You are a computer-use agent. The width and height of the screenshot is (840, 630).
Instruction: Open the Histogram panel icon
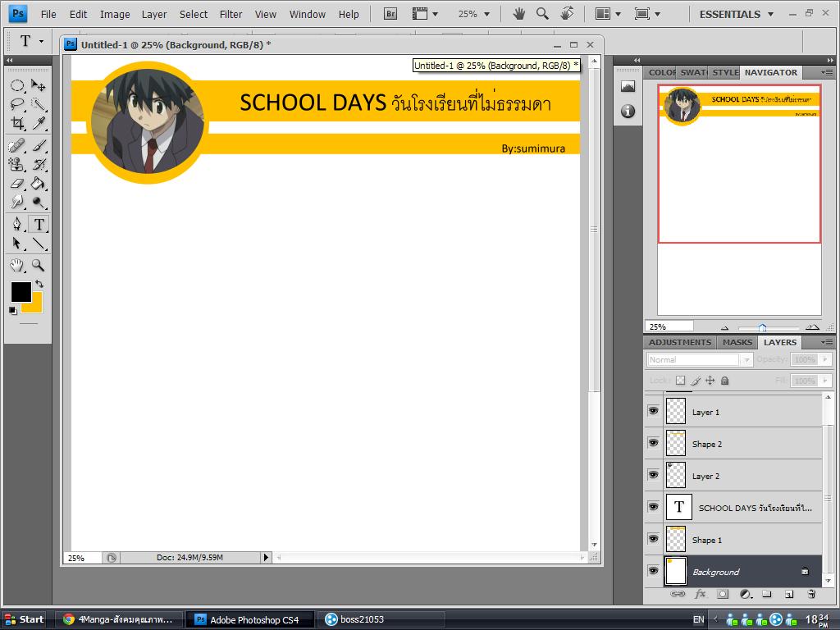coord(628,86)
